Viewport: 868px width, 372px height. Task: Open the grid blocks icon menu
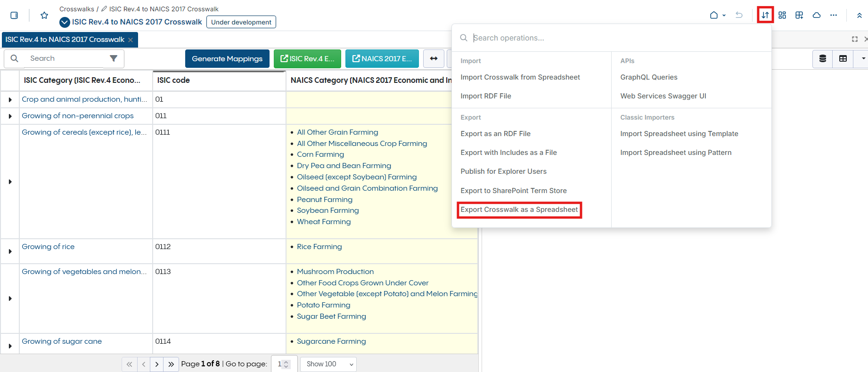(782, 16)
